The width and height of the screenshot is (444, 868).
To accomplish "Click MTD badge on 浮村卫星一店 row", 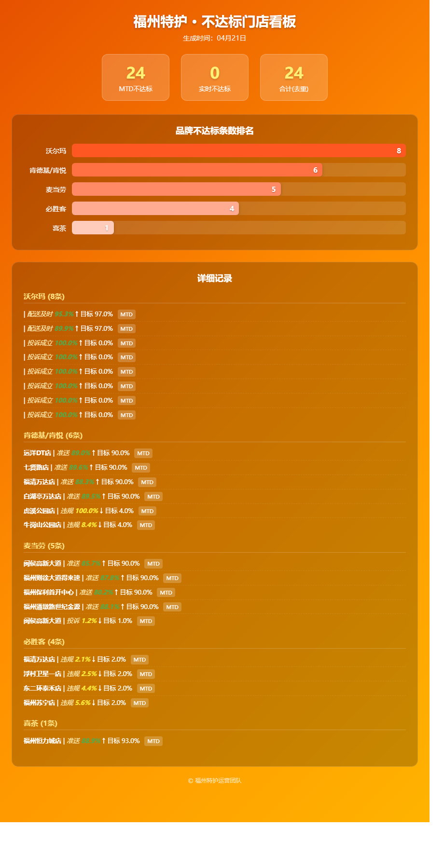I will (146, 674).
